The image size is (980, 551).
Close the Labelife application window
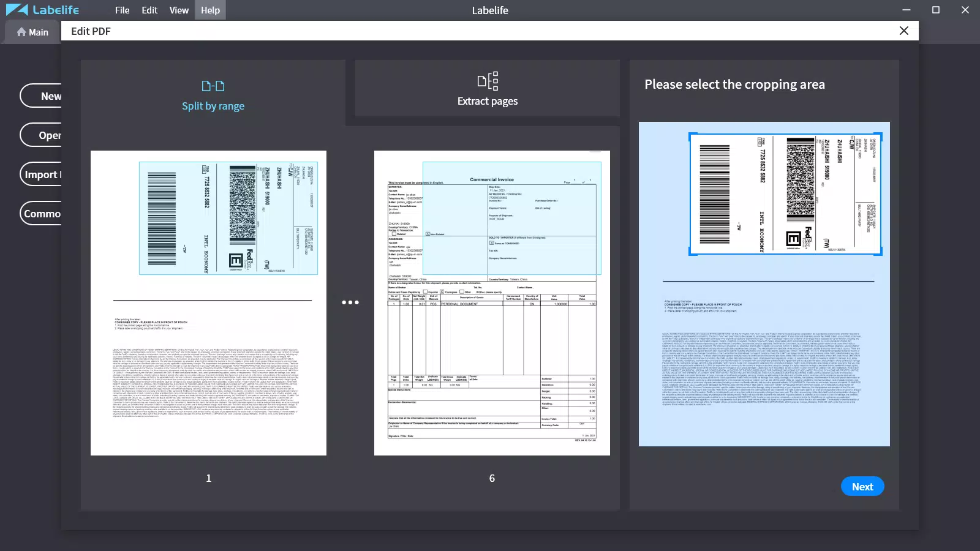[x=965, y=10]
